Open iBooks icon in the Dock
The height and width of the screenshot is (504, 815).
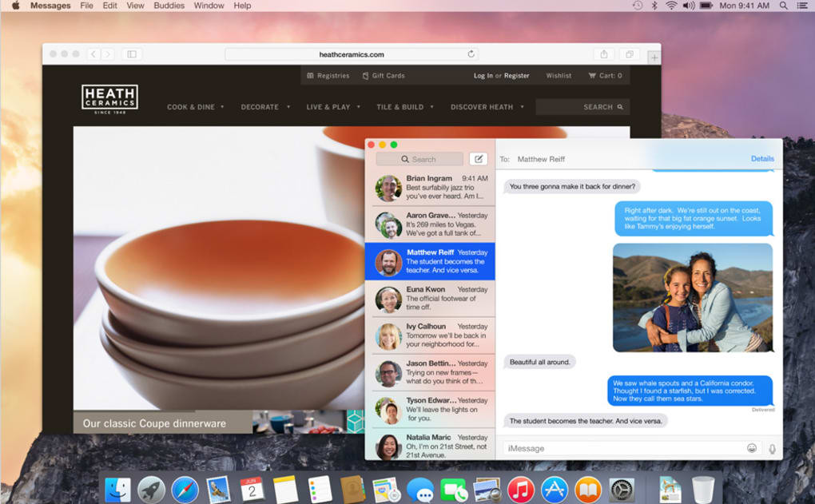click(588, 490)
